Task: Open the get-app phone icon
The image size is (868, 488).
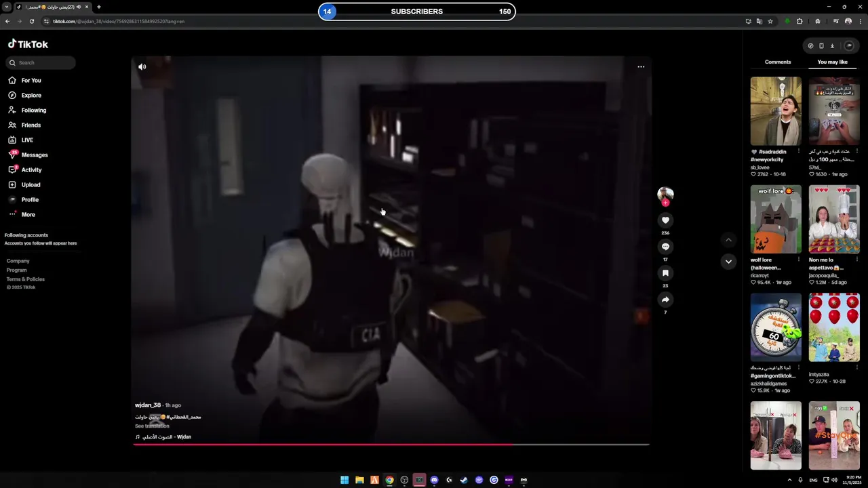Action: pos(821,46)
